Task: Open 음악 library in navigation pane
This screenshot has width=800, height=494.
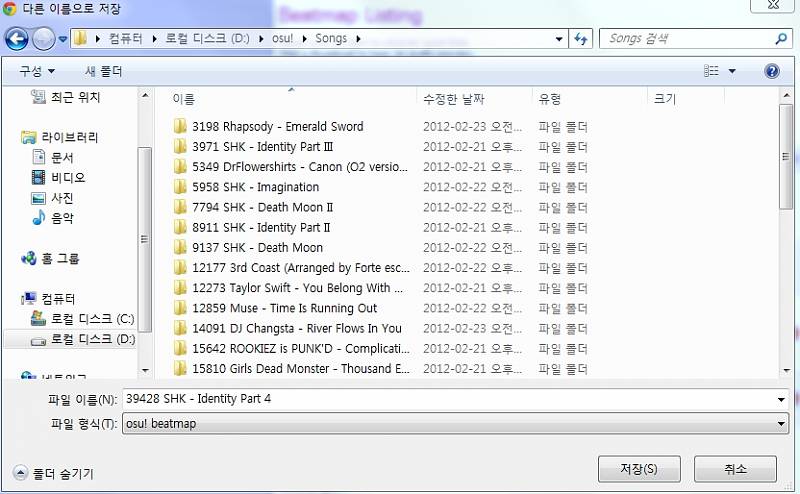Action: [62, 217]
